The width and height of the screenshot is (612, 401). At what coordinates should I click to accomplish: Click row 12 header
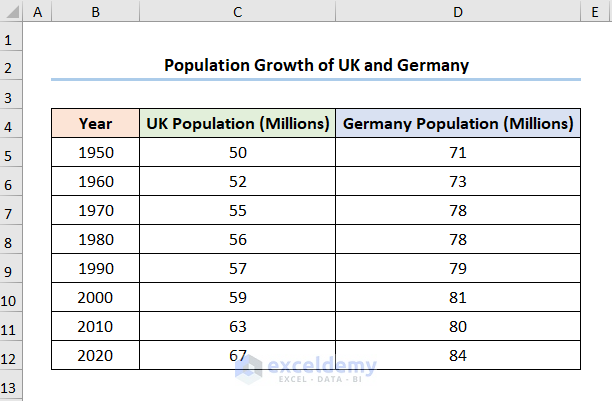tap(11, 358)
